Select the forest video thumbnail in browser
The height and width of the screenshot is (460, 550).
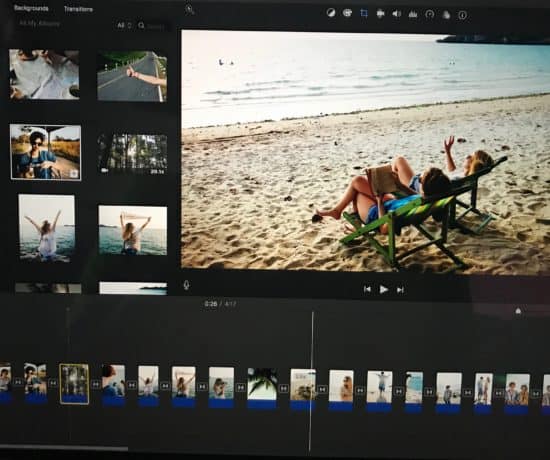(132, 154)
